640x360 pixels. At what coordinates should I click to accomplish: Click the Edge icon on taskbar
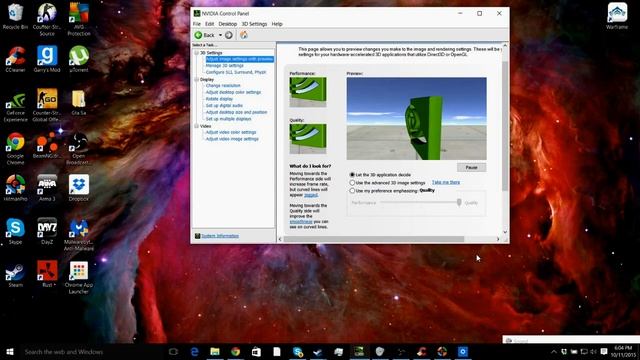click(195, 352)
